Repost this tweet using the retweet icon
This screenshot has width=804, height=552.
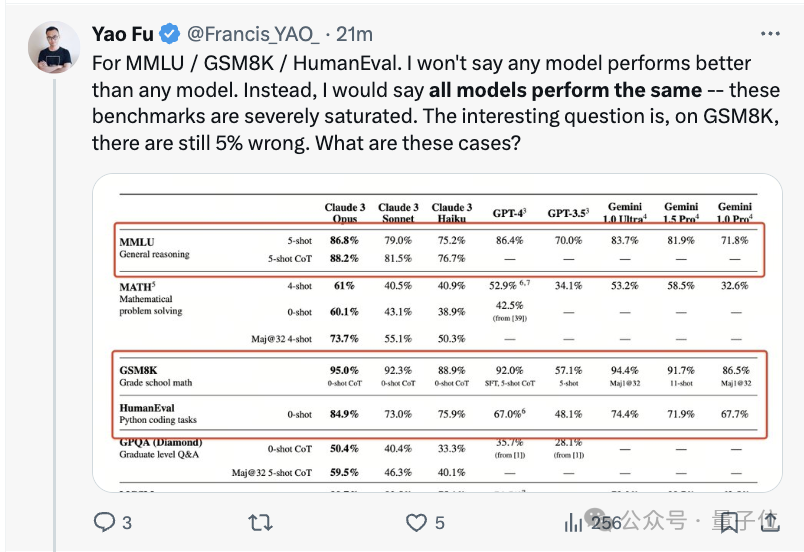pyautogui.click(x=260, y=521)
